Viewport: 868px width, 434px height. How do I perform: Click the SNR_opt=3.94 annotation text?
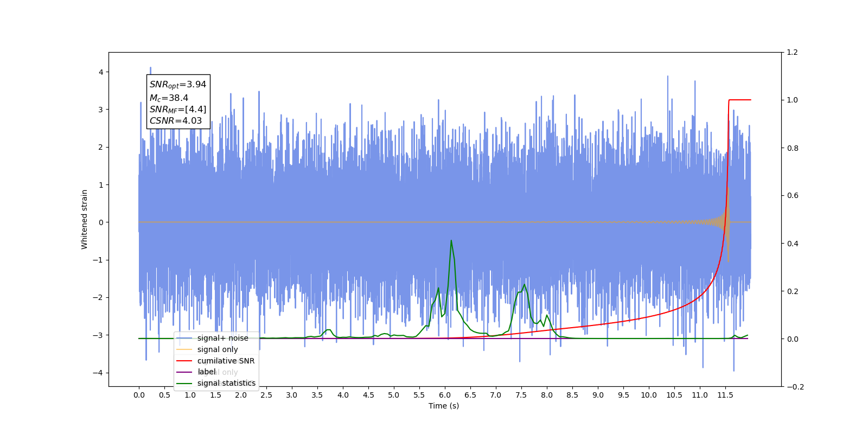(178, 85)
